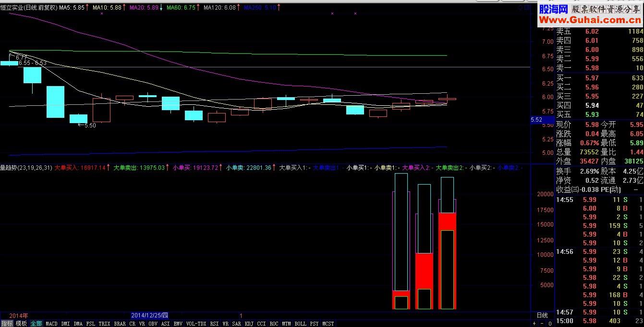Click the 买五 bid row at 5.93

click(x=599, y=114)
